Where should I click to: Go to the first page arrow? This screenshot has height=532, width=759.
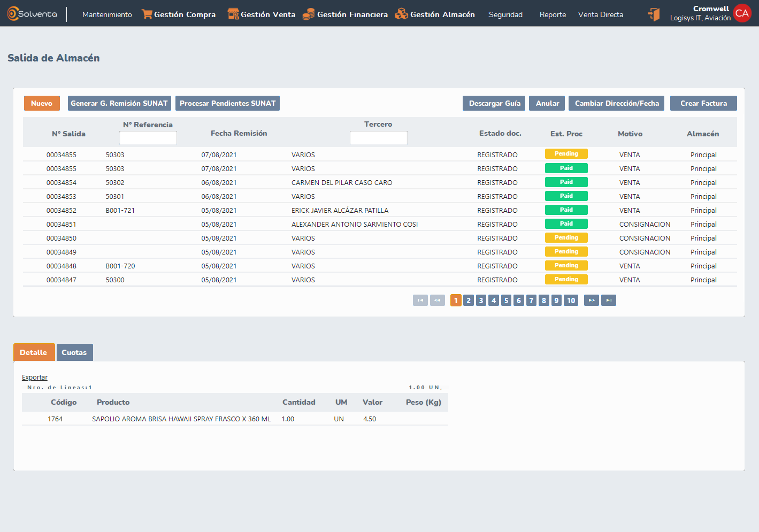420,300
